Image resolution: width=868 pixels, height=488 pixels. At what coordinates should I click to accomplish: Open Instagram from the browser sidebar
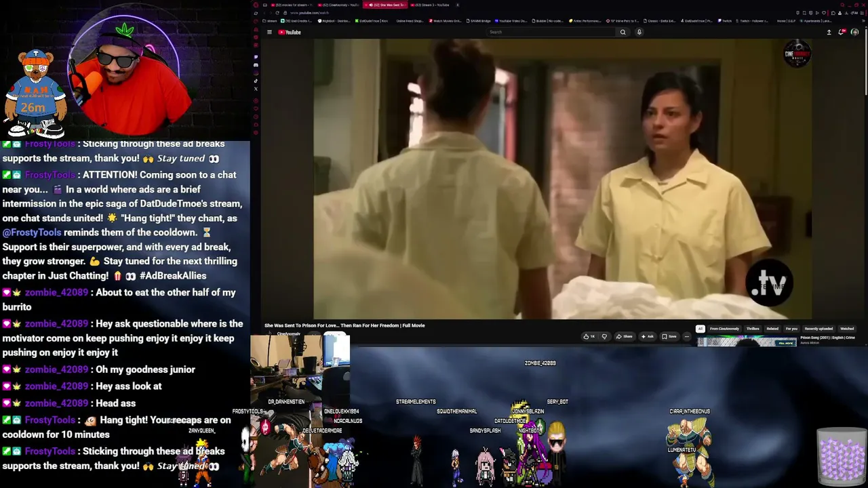pos(256,73)
